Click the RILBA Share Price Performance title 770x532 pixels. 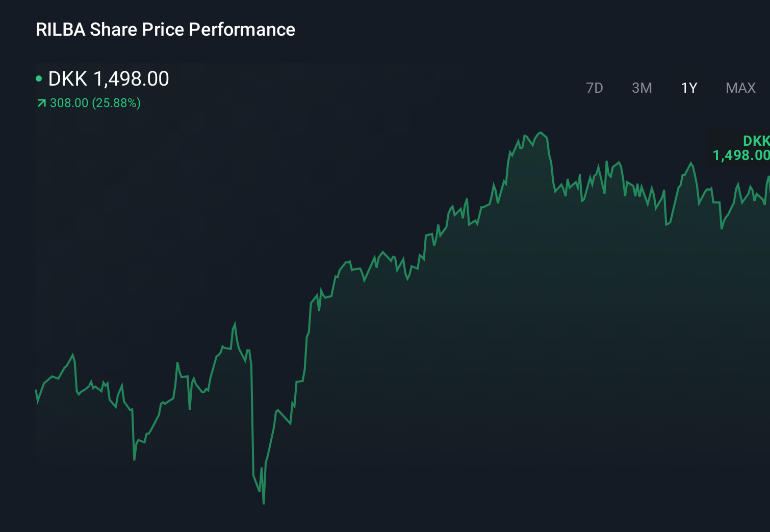tap(165, 30)
